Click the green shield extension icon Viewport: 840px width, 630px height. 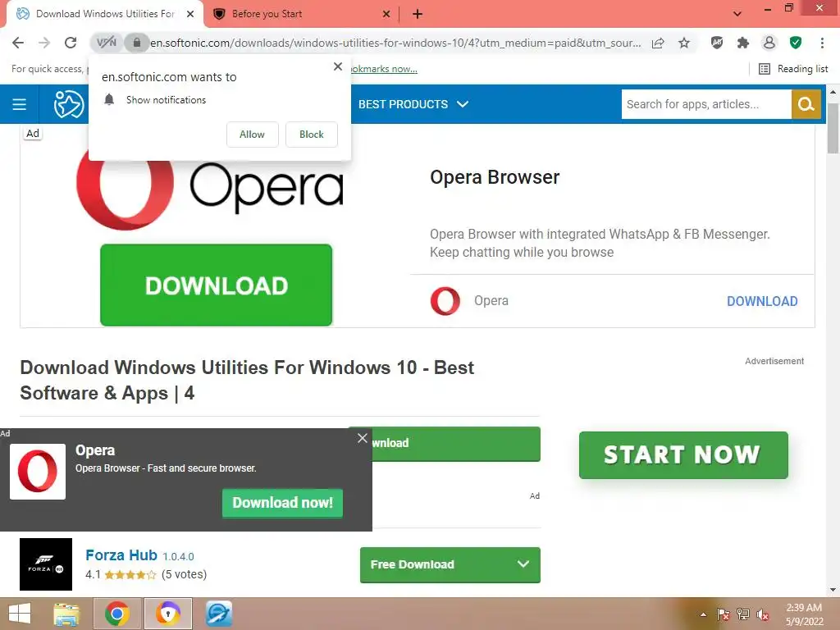pos(796,43)
